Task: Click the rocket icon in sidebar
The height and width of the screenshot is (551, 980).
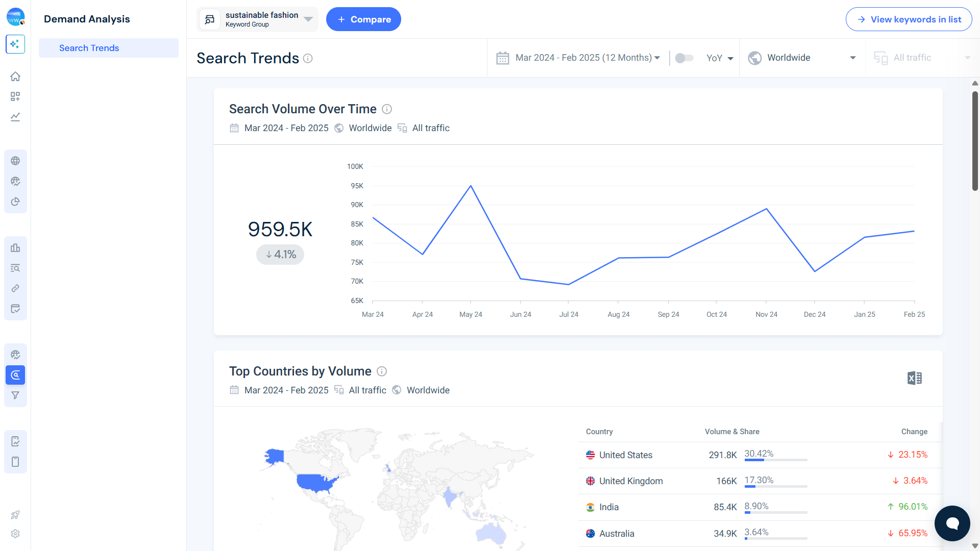Action: (15, 515)
